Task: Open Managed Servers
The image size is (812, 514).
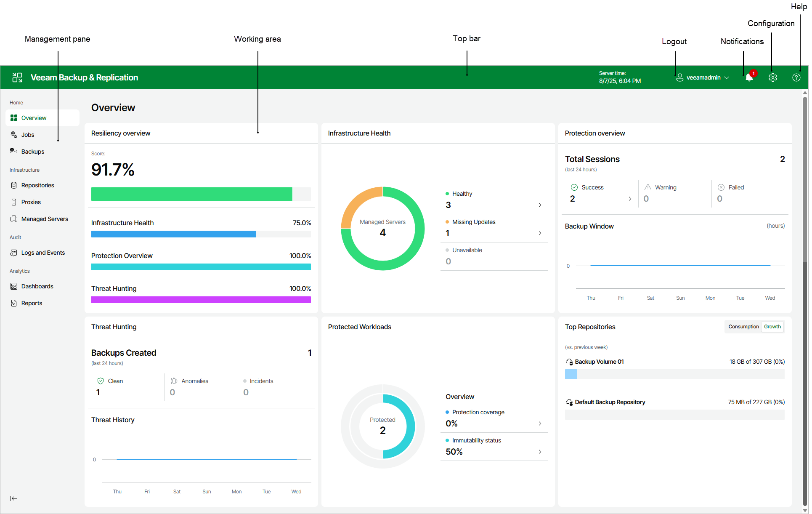Action: (x=45, y=219)
